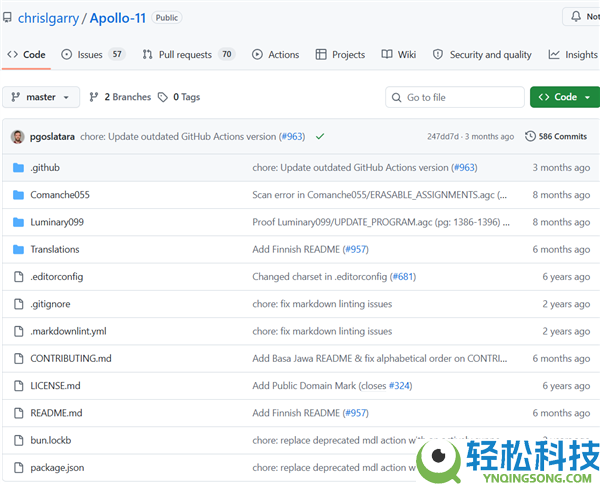Open Scan error in Comanche055 commit message
The width and height of the screenshot is (600, 484).
tap(380, 195)
